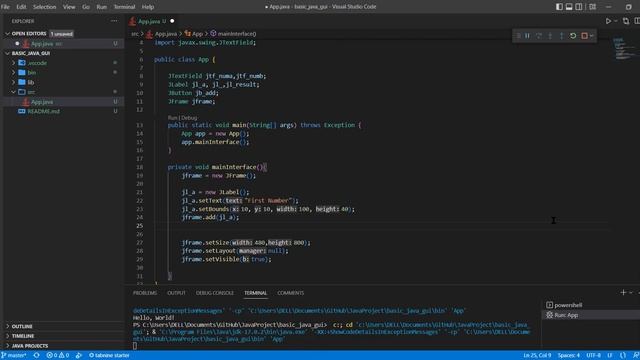
Task: Open the customize layout icon
Action: coord(593,7)
